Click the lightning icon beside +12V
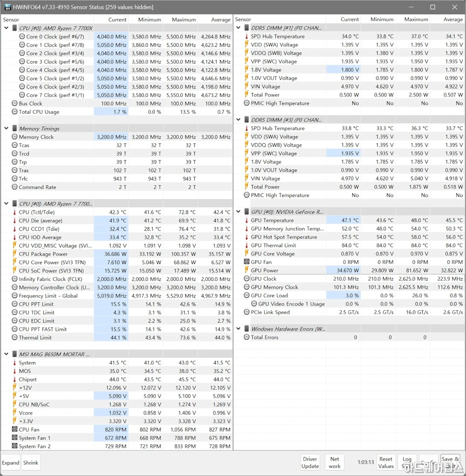Screen dimensions: 466x476 click(15, 388)
